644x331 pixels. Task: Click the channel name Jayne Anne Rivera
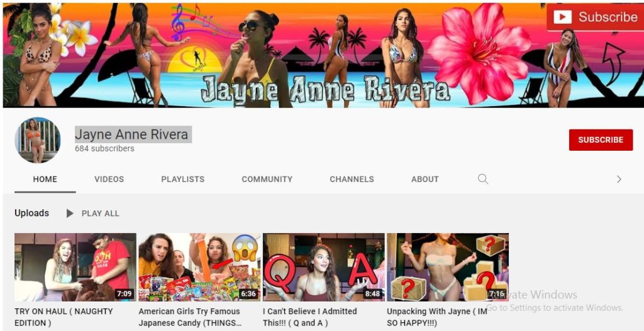tap(131, 134)
